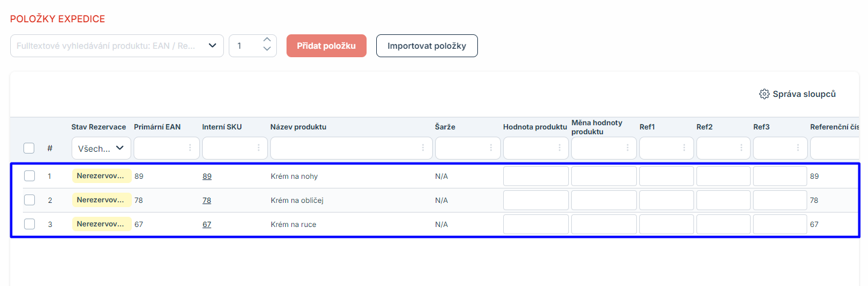Open filter options icon for Šarže column
Screen dimensions: 868x286
click(x=491, y=148)
